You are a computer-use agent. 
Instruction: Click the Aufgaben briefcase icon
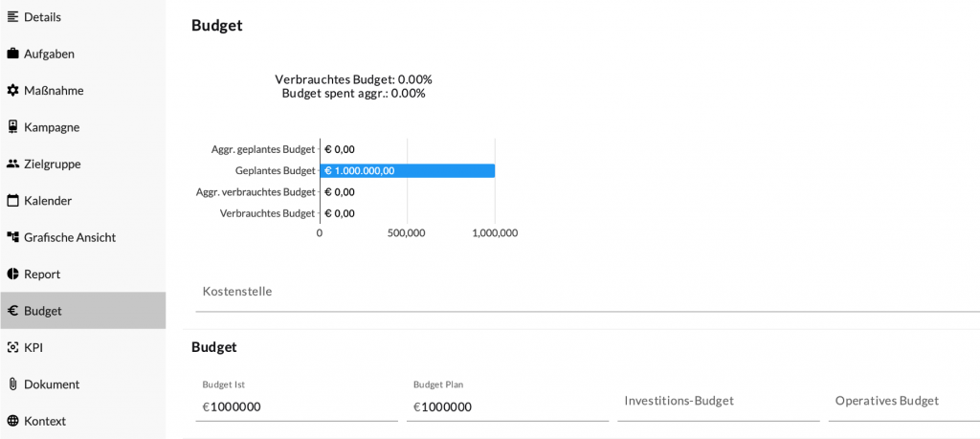point(12,54)
